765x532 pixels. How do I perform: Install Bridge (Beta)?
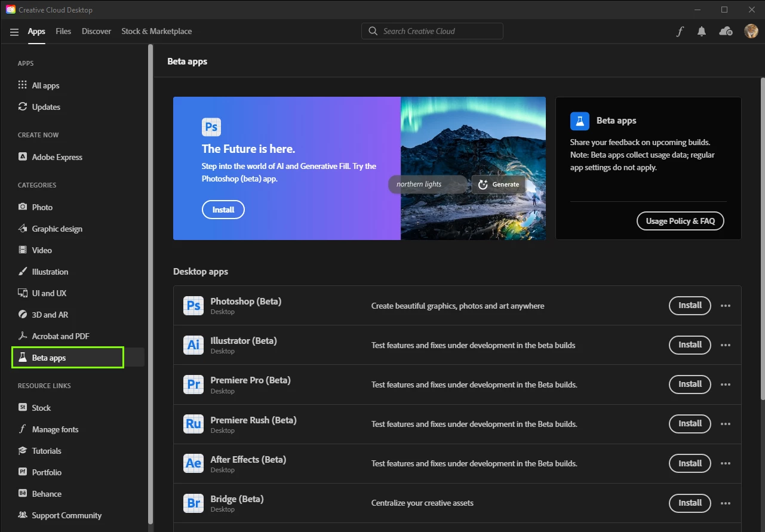pyautogui.click(x=690, y=503)
